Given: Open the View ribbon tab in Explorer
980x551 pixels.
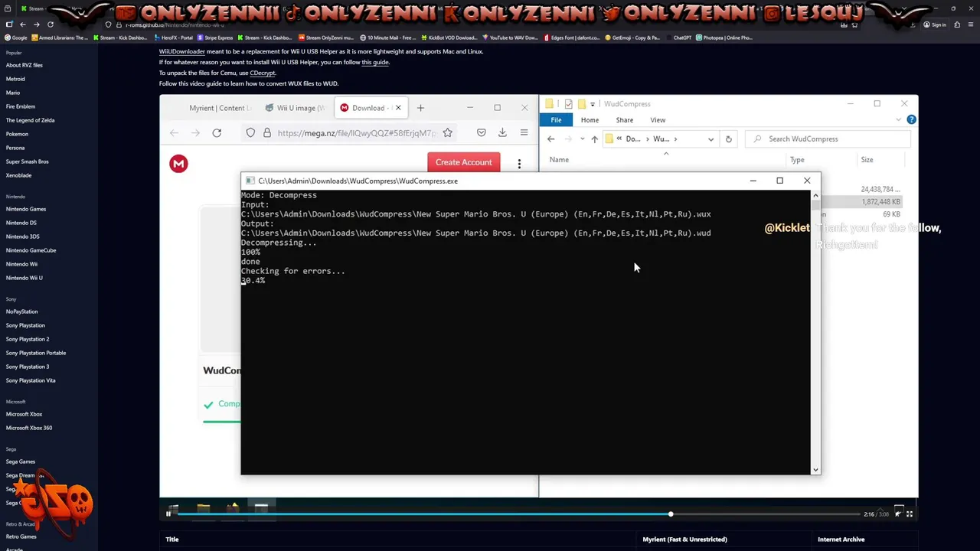Looking at the screenshot, I should click(x=658, y=120).
